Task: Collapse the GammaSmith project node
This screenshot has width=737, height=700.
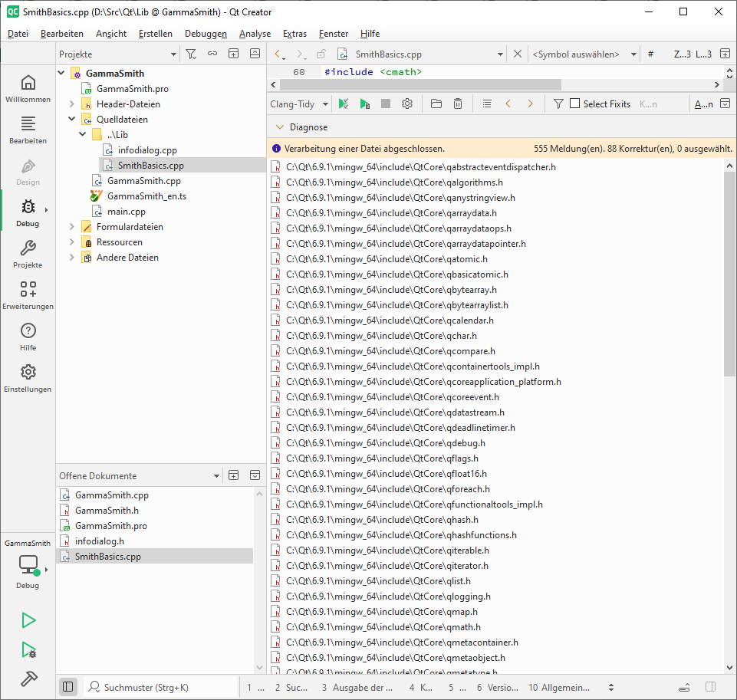Action: 61,73
